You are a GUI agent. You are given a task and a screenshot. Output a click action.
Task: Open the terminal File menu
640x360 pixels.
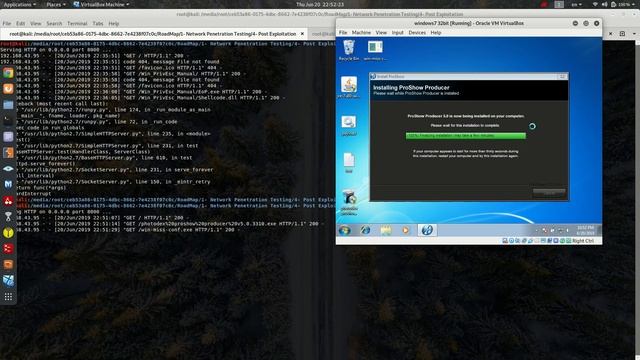7,24
